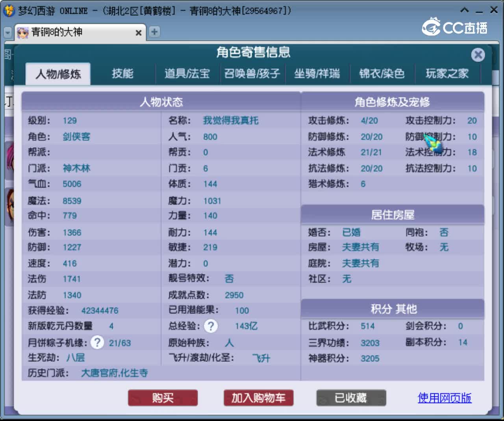The image size is (504, 421).
Task: Click the 成就点数 value 2950
Action: point(234,295)
